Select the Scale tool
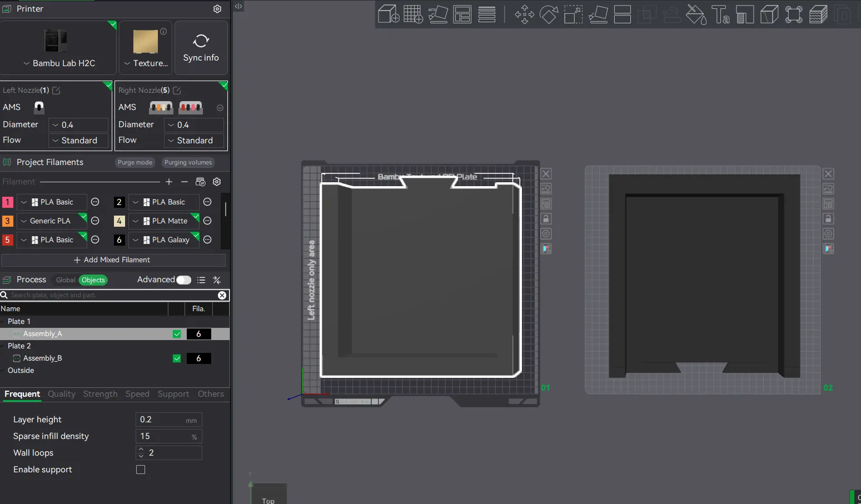 (x=573, y=14)
